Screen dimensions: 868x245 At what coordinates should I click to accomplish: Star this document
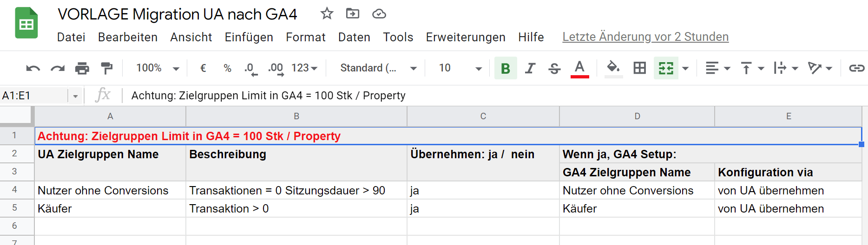[327, 14]
